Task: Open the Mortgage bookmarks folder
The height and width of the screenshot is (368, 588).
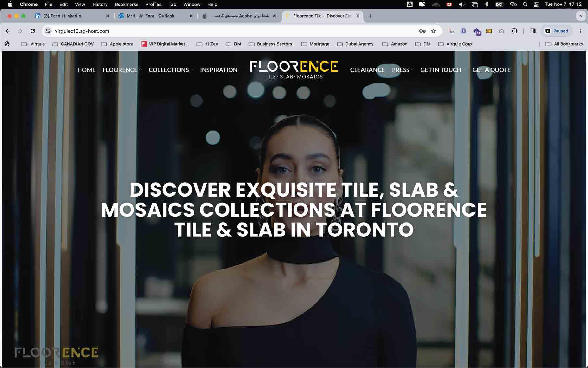Action: point(315,44)
